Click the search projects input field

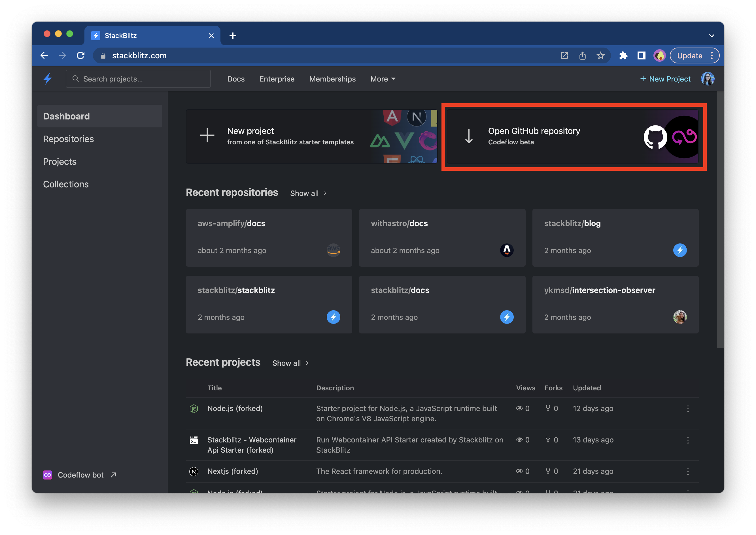pos(138,79)
